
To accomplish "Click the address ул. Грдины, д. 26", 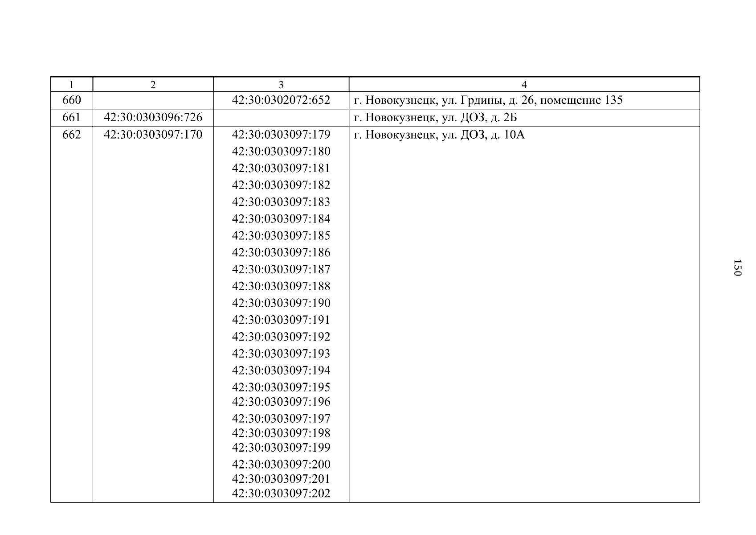I will click(487, 100).
